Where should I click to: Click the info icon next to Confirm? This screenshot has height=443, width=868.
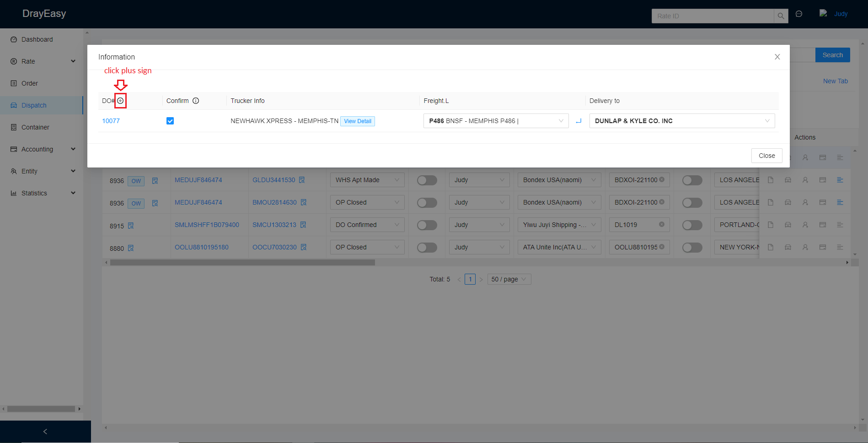196,101
